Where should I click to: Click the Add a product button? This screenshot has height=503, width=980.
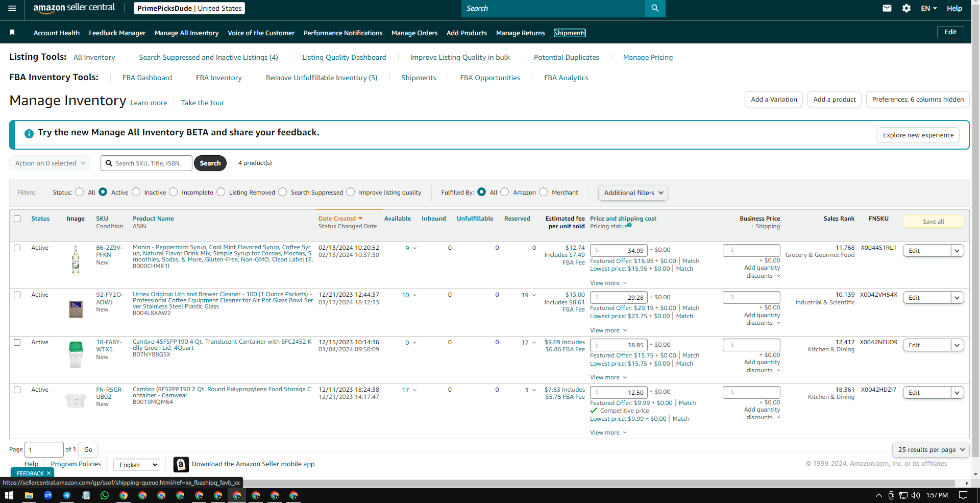click(835, 100)
